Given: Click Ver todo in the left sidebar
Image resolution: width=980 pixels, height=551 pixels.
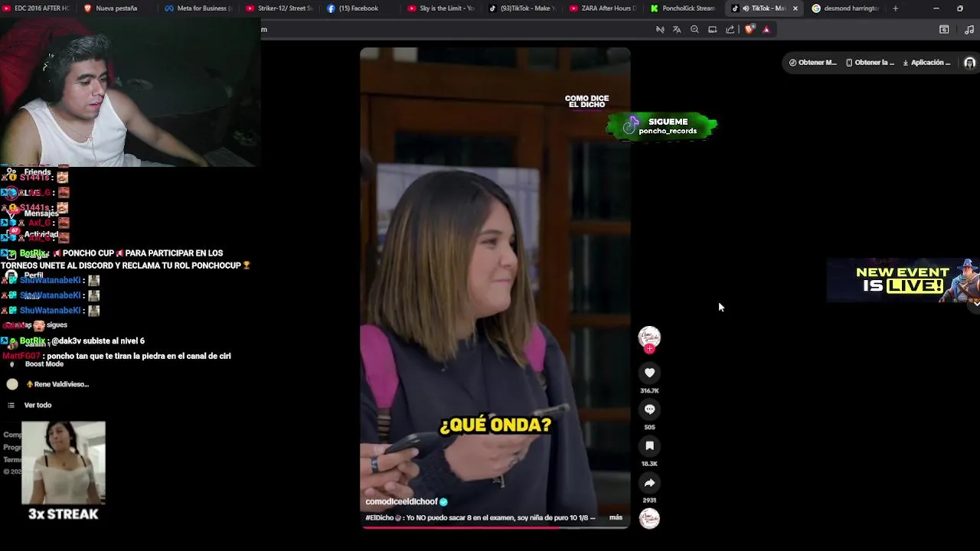Looking at the screenshot, I should point(38,405).
